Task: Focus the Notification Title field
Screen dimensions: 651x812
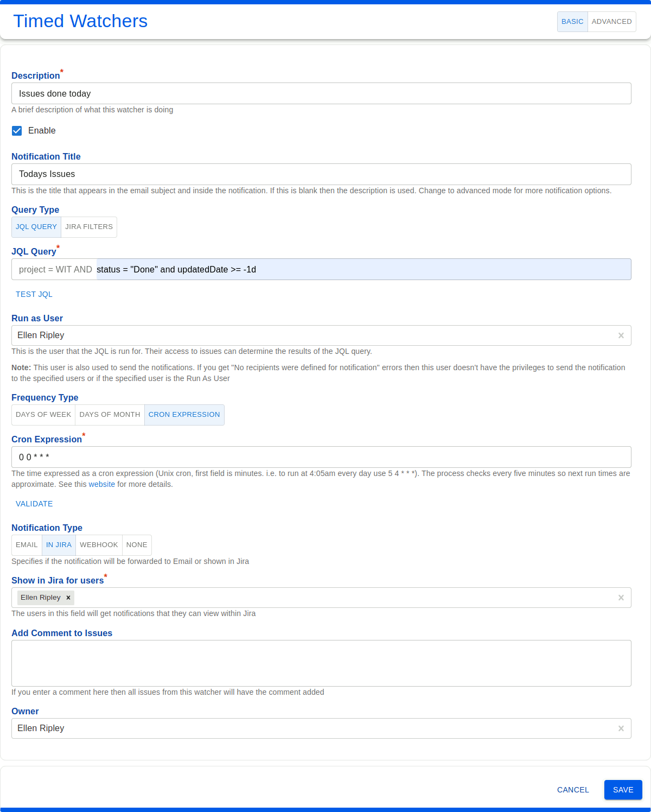Action: pyautogui.click(x=321, y=174)
